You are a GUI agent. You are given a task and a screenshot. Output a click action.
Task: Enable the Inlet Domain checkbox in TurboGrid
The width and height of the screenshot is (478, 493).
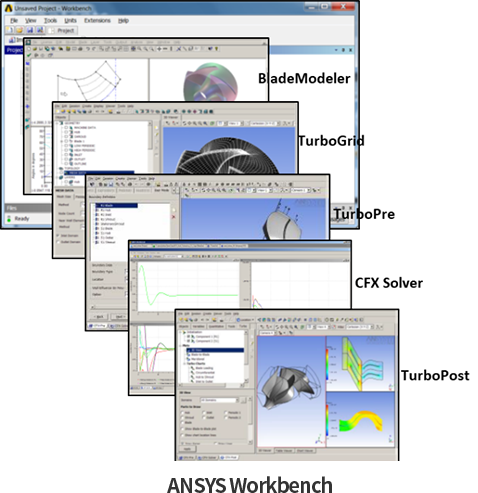tap(58, 236)
